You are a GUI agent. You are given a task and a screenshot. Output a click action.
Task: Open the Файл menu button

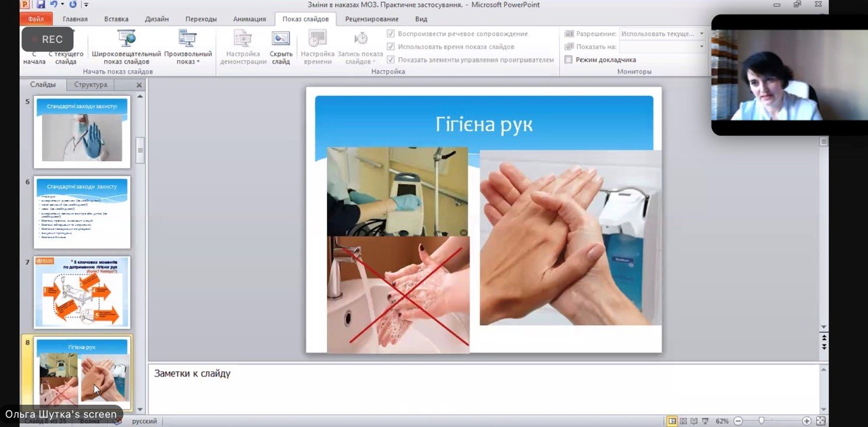click(36, 19)
